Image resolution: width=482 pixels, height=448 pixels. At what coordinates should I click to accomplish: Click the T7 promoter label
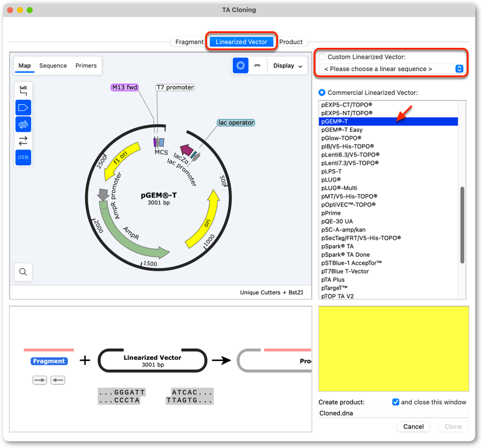(x=175, y=88)
